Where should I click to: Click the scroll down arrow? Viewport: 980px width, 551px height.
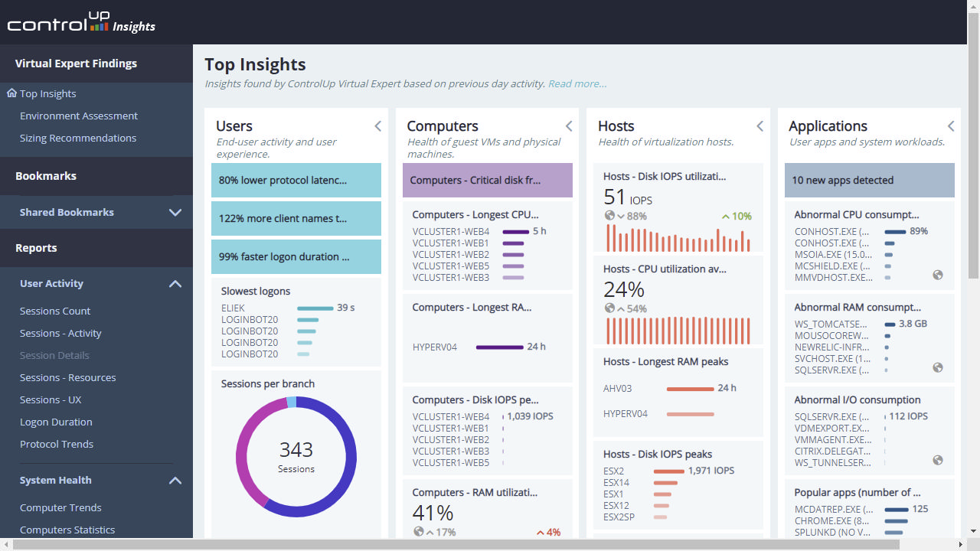973,532
